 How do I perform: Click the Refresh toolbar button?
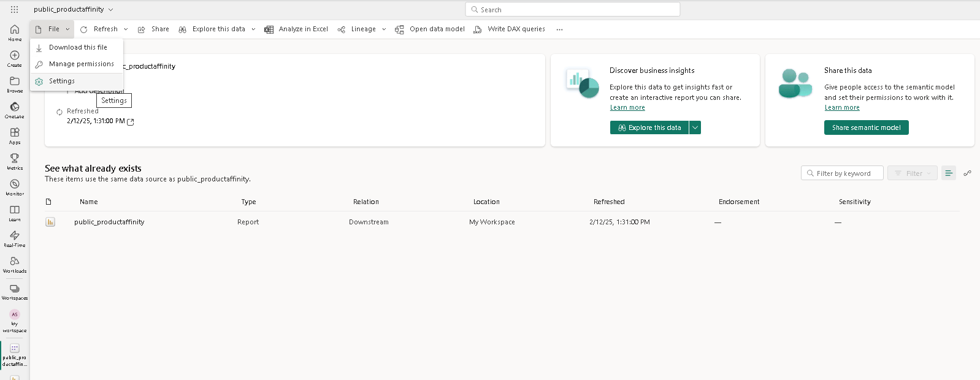[x=99, y=29]
